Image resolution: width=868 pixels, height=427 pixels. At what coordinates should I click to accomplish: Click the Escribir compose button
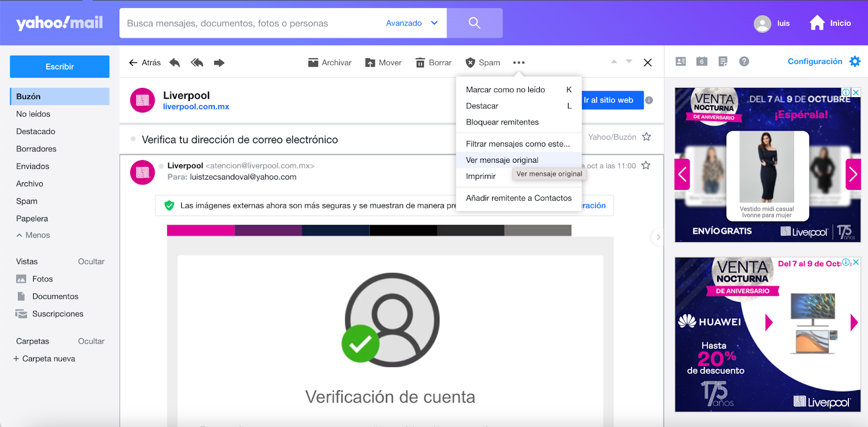coord(60,67)
